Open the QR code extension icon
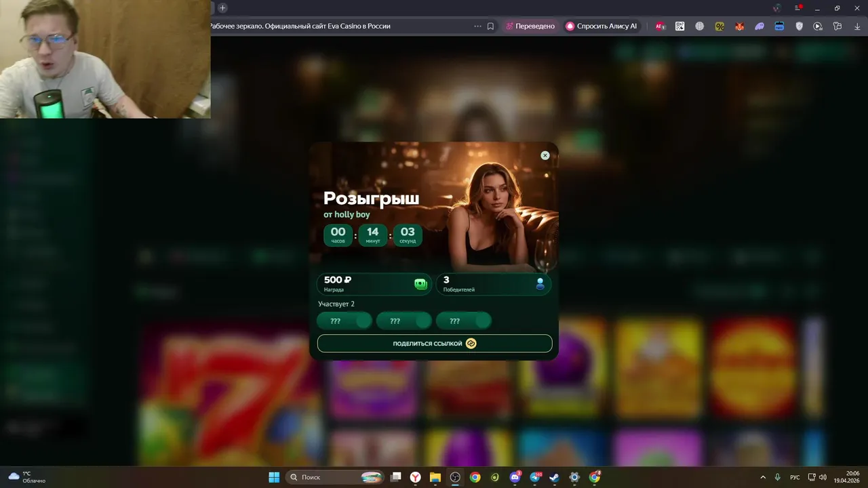This screenshot has width=868, height=488. point(680,26)
